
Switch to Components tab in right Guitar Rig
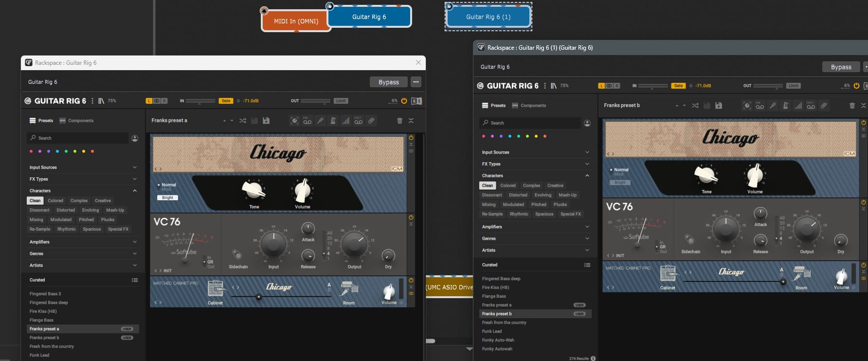click(529, 106)
